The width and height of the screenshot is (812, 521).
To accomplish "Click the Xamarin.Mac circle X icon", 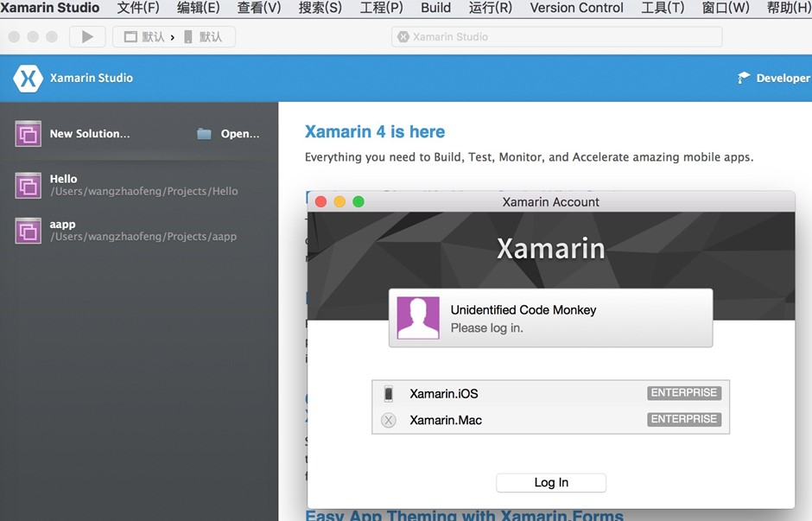I will point(389,420).
